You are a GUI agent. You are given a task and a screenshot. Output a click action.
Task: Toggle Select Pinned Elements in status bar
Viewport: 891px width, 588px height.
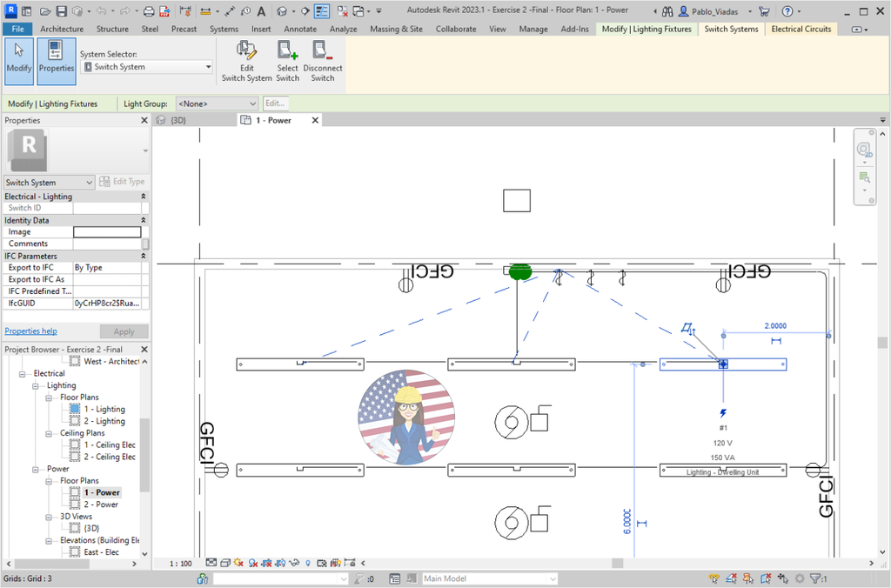[748, 578]
